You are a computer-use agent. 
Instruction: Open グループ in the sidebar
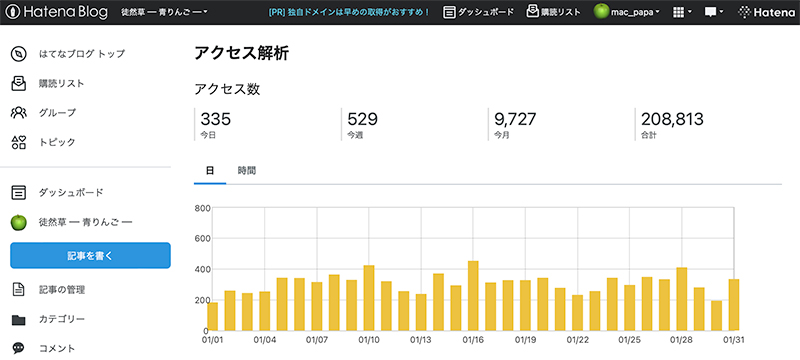click(x=57, y=113)
